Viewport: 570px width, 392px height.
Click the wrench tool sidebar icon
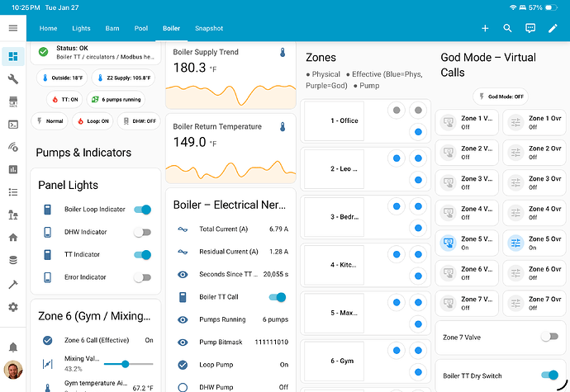tap(13, 79)
